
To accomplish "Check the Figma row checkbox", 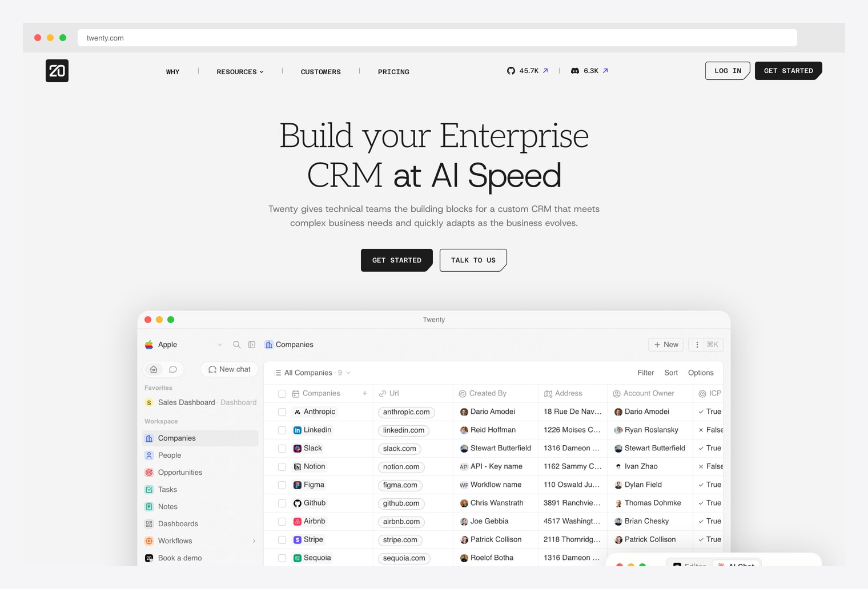I will pyautogui.click(x=282, y=485).
